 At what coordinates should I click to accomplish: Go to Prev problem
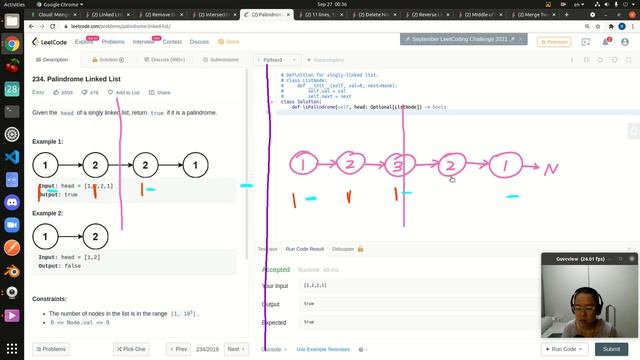click(178, 349)
